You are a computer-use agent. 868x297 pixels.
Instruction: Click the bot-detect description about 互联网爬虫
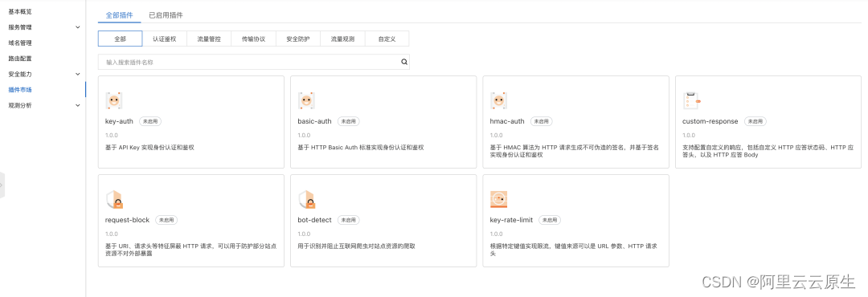(356, 246)
